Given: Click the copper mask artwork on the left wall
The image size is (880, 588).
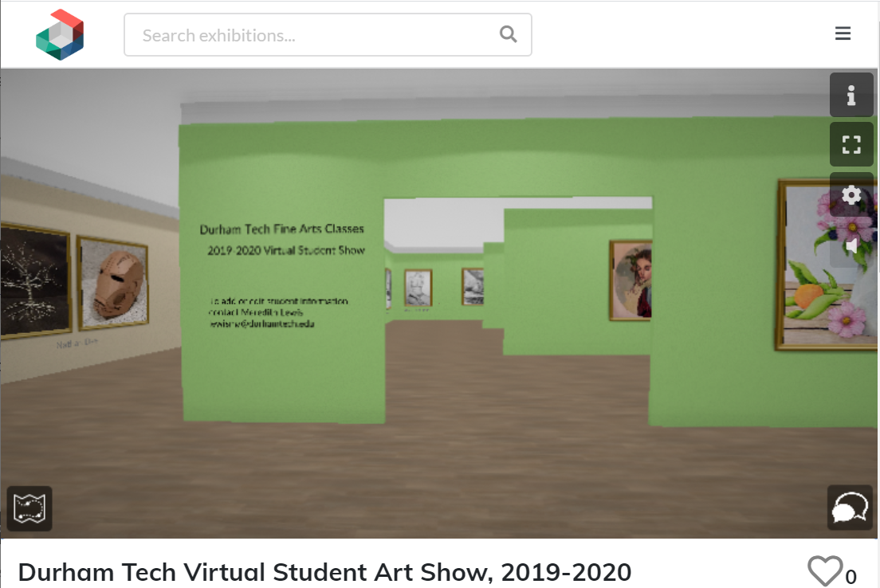Looking at the screenshot, I should pos(113,281).
